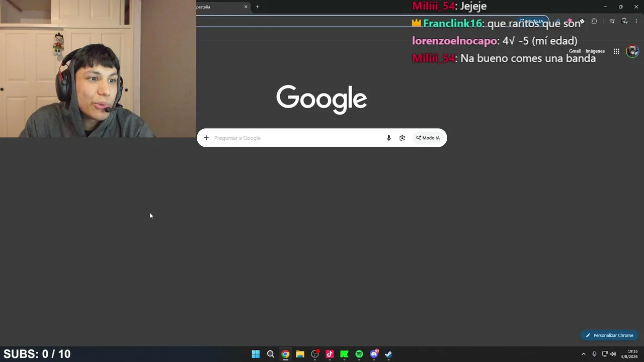Open Discord from the taskbar
This screenshot has width=644, height=362.
(x=374, y=354)
